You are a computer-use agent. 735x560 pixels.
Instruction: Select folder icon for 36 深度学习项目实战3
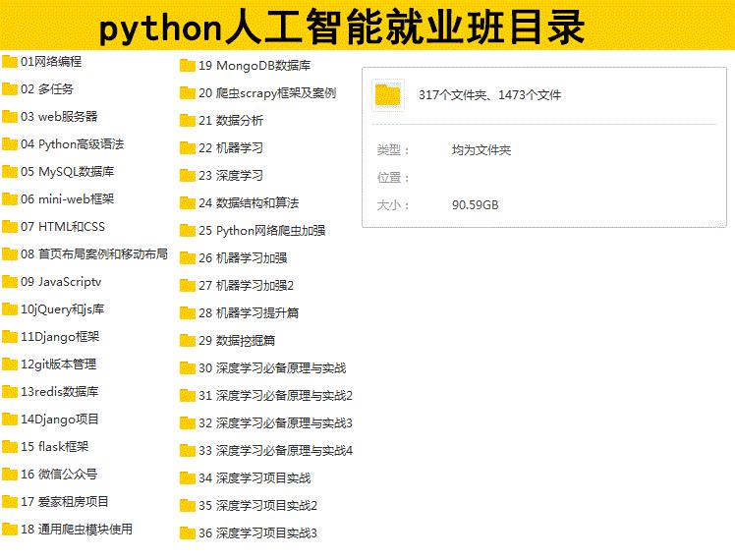click(x=188, y=533)
